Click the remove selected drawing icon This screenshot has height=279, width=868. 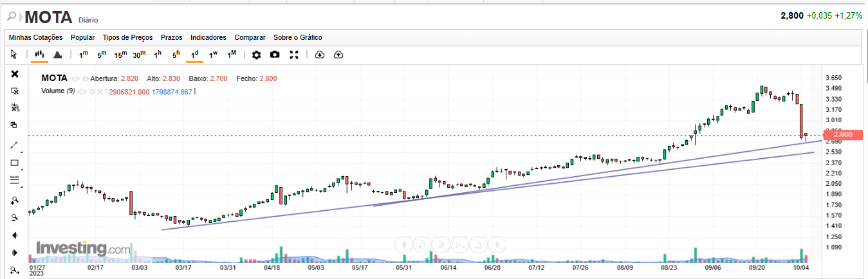(x=15, y=91)
